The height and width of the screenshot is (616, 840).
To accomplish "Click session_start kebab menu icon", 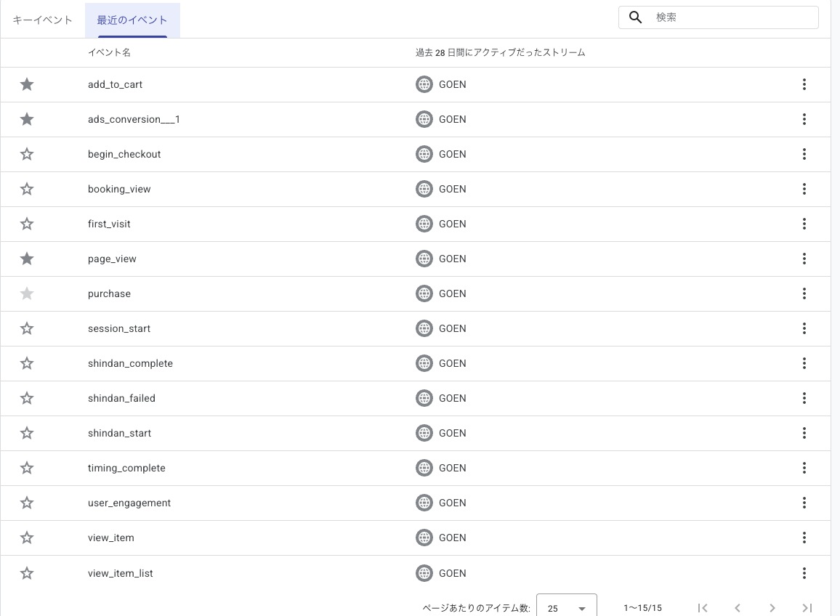I will [x=804, y=328].
